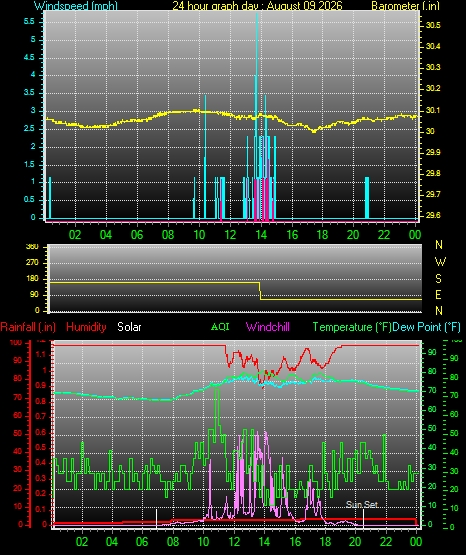Click the "29.9" barometer scale value
The height and width of the screenshot is (555, 466).
pyautogui.click(x=433, y=152)
